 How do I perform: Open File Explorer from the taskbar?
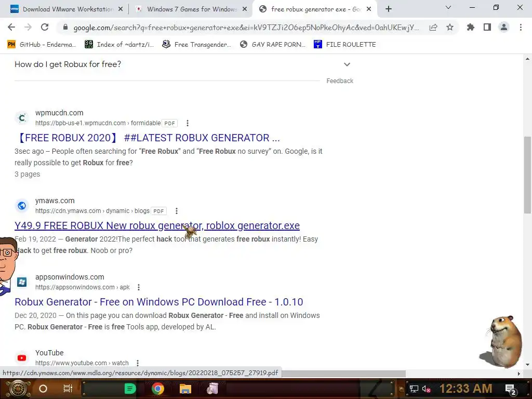185,389
